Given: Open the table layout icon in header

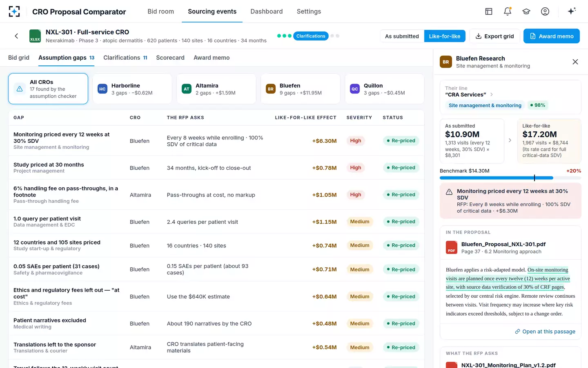Looking at the screenshot, I should (489, 11).
